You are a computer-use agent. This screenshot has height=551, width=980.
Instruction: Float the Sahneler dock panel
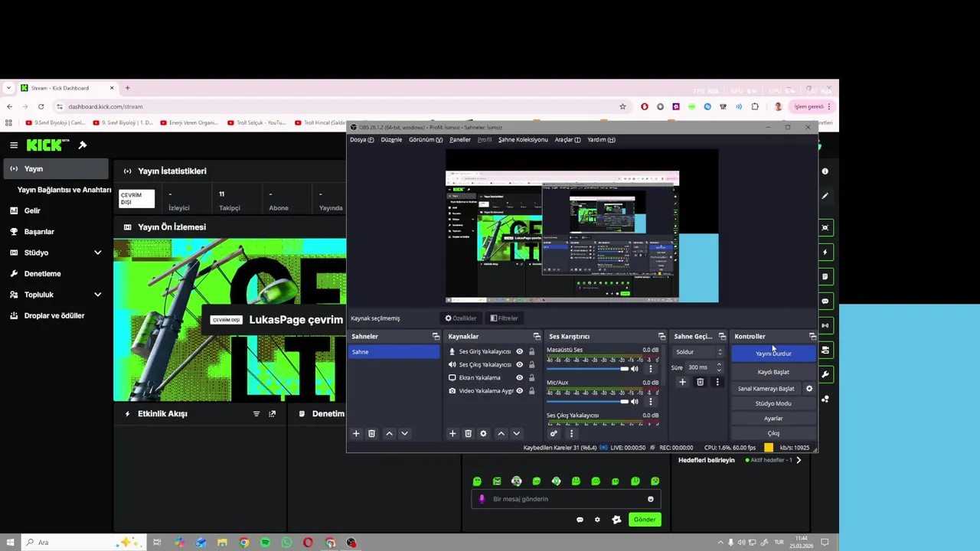[436, 337]
